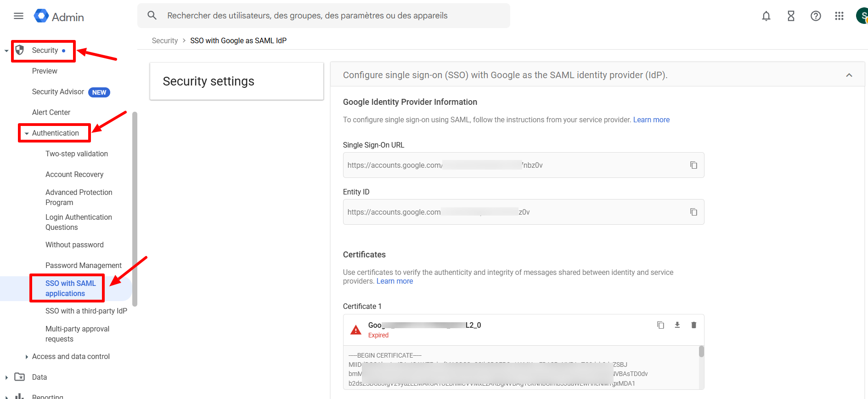Click the BEGIN CERTIFICATE line
Viewport: 868px width, 399px height.
(x=385, y=355)
